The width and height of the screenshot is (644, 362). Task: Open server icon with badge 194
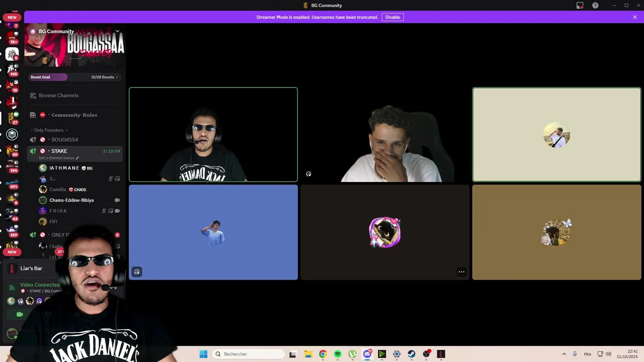pyautogui.click(x=12, y=166)
